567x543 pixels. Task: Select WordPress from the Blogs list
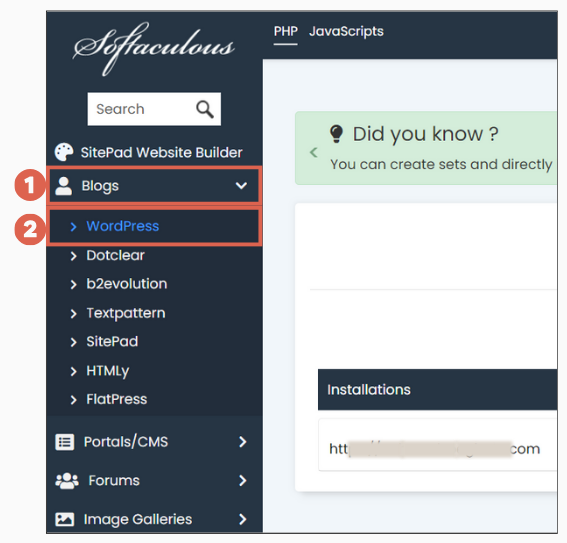click(x=123, y=226)
